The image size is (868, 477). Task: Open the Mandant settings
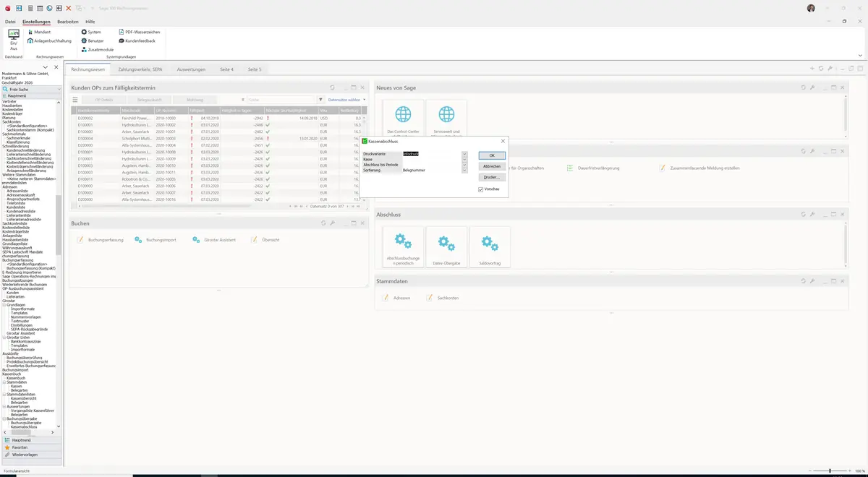point(38,32)
